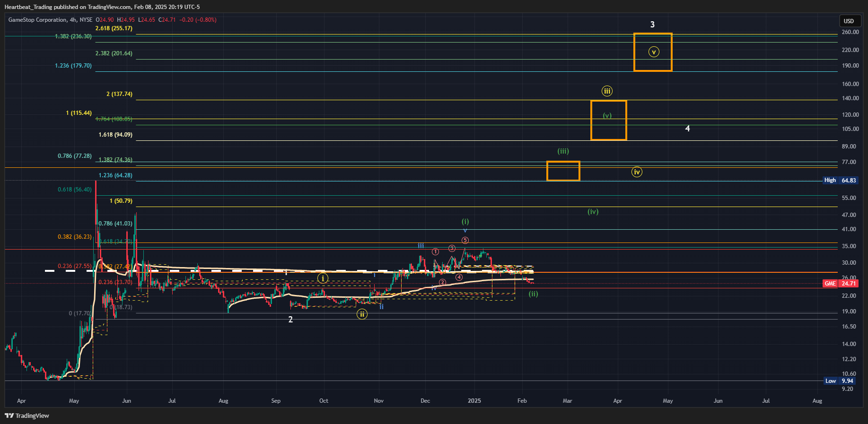Click the Dec label on time axis
This screenshot has height=424, width=868.
tap(425, 401)
